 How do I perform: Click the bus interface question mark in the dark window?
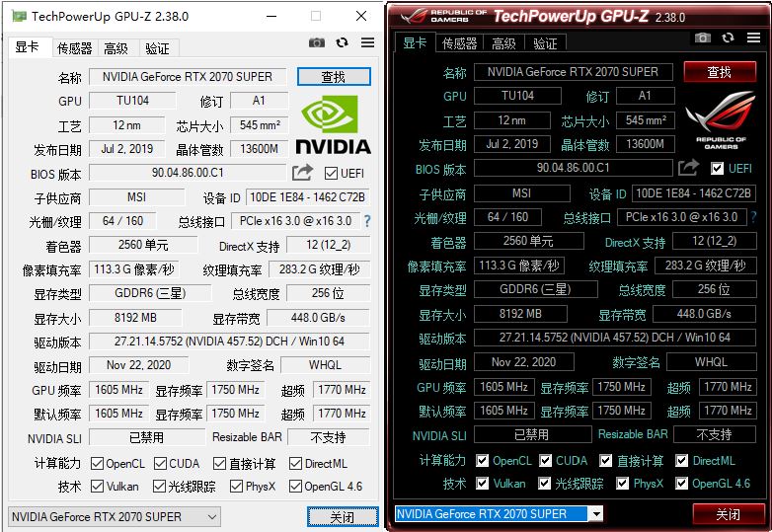point(752,217)
